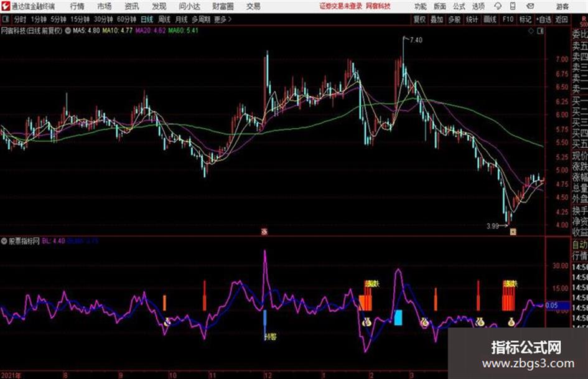Open the 市场 menu
Screen dimensions: 588x379
click(x=105, y=6)
